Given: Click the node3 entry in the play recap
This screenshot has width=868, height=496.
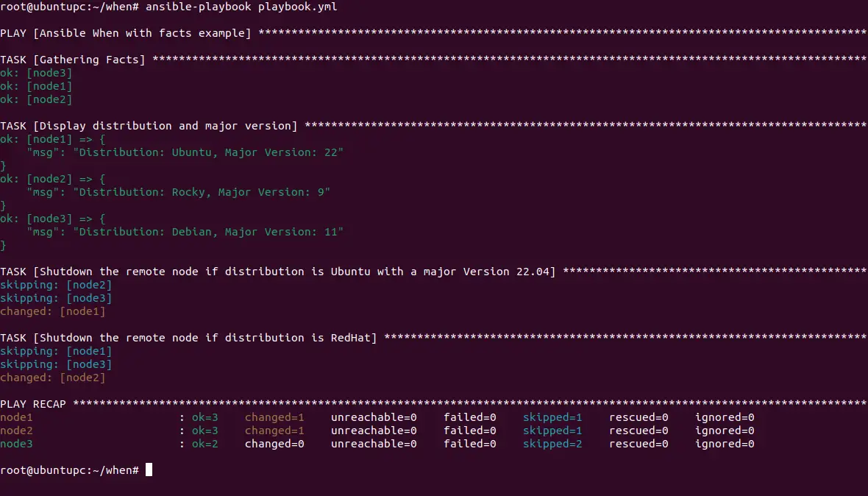Looking at the screenshot, I should pyautogui.click(x=16, y=443).
